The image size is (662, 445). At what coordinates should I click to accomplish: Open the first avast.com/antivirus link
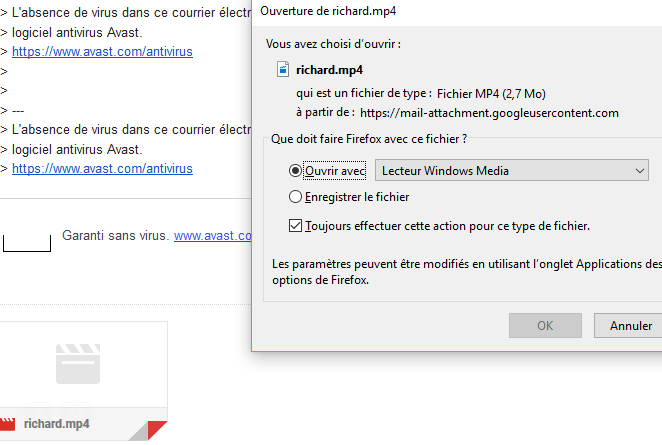[102, 51]
